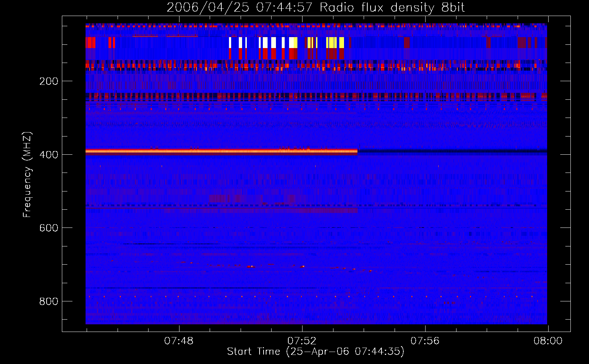Click the 600 frequency tick label

(x=49, y=228)
